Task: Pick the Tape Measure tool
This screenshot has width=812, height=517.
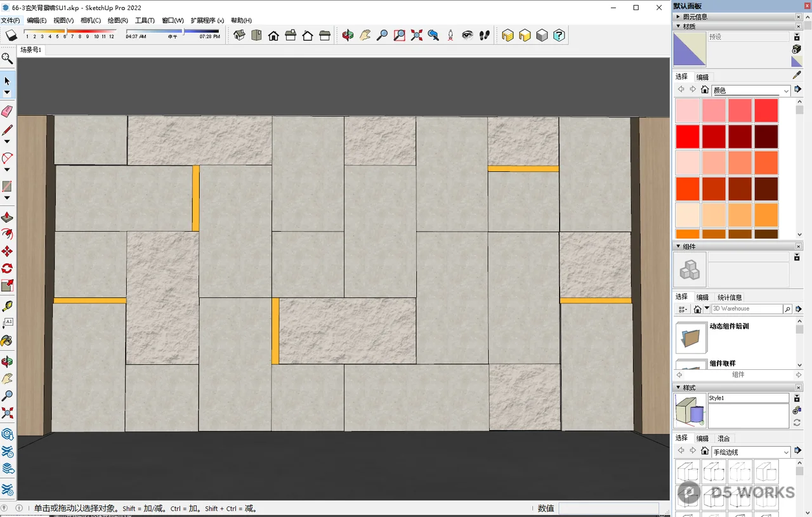Action: click(x=7, y=306)
